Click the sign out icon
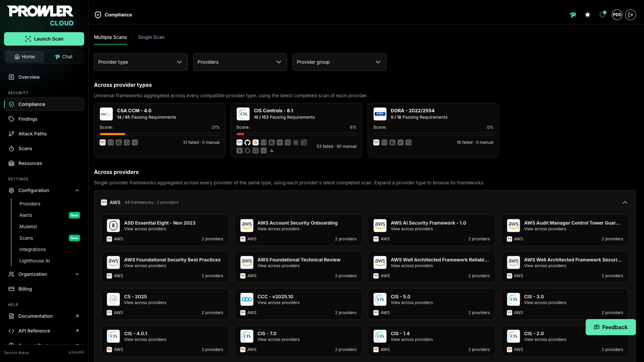 631,15
